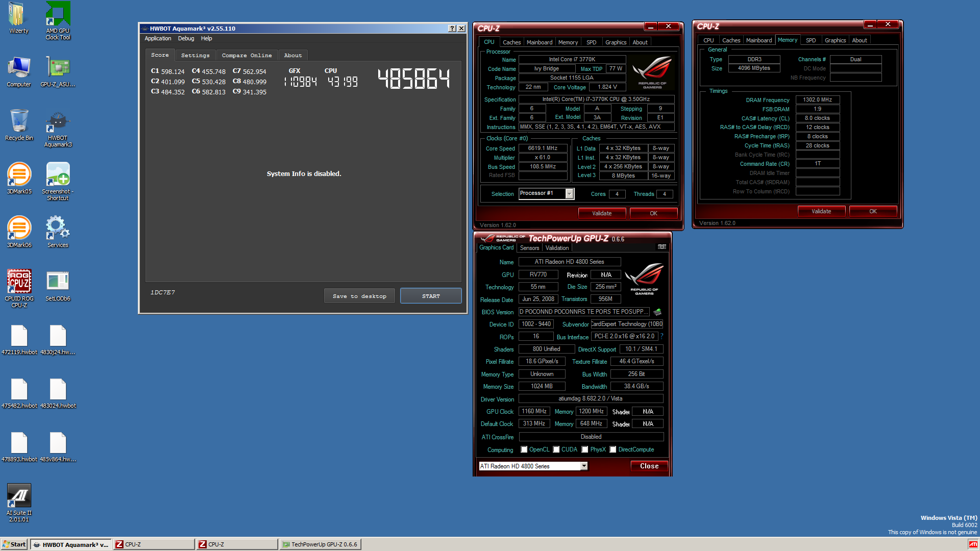This screenshot has height=551, width=980.
Task: Launch 3DMark06 shortcut
Action: (19, 232)
